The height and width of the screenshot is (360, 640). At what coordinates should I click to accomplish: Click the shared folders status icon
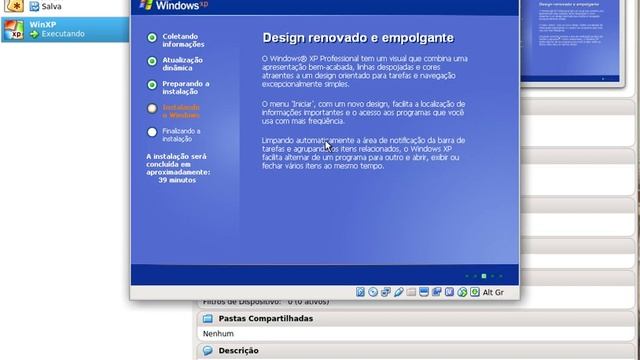click(x=411, y=292)
